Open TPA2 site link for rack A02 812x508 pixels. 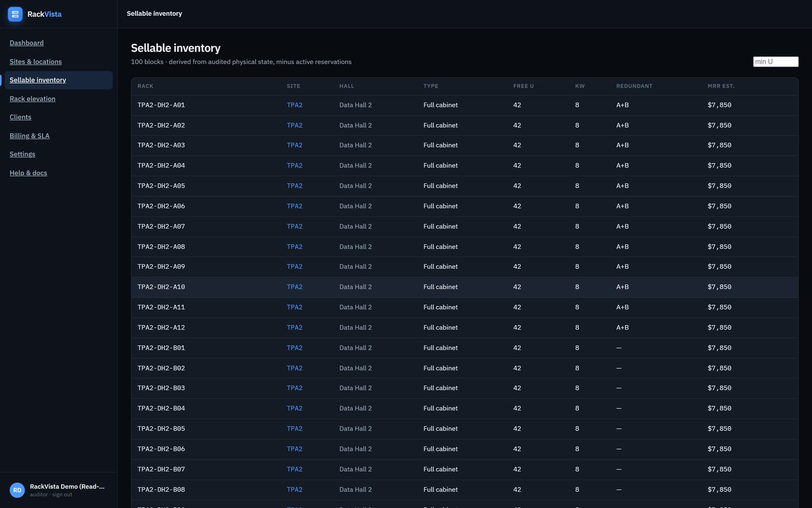coord(294,125)
